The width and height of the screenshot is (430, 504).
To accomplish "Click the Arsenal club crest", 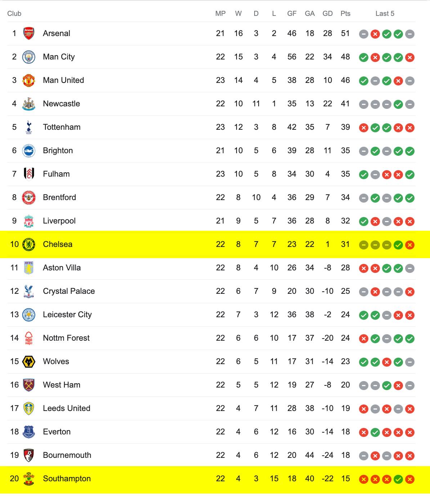I will [x=29, y=34].
